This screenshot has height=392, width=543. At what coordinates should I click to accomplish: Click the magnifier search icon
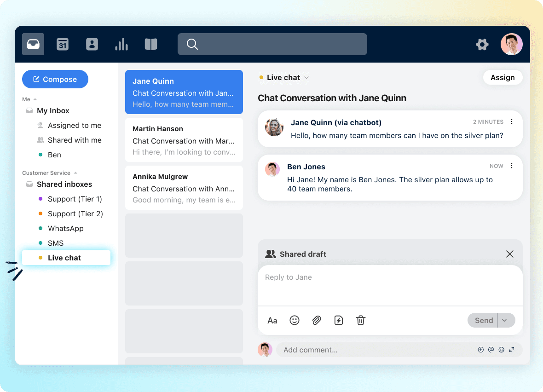(192, 44)
